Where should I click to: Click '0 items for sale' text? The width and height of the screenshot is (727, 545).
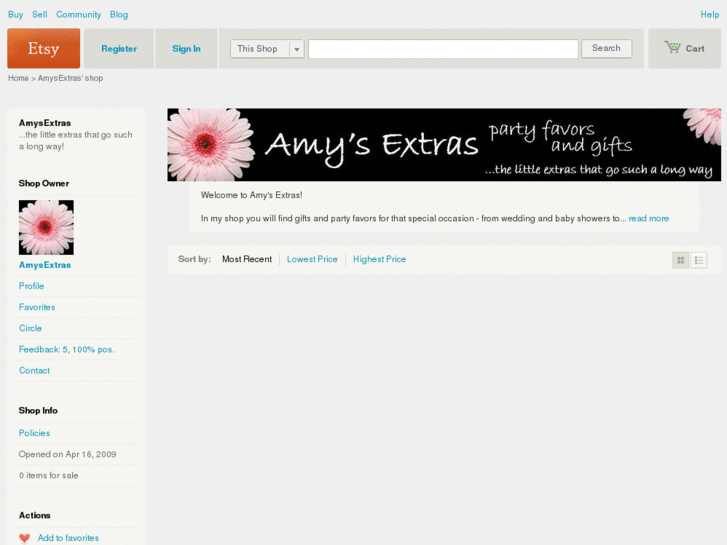pos(48,475)
